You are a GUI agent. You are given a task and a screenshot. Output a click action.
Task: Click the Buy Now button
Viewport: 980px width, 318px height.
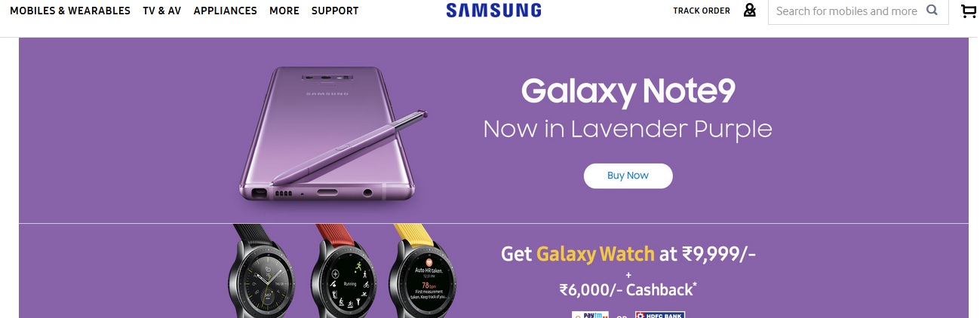click(628, 176)
